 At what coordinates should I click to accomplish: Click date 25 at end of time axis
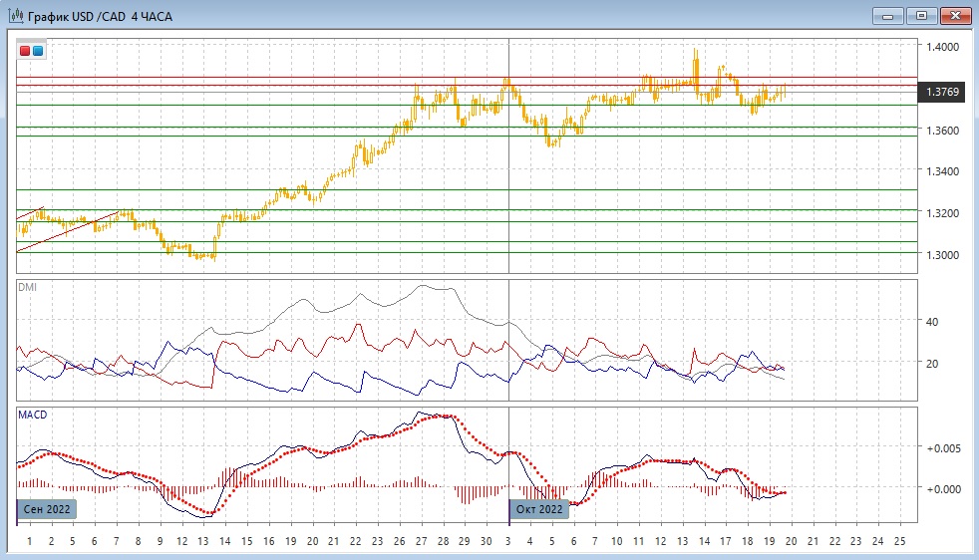pyautogui.click(x=899, y=541)
